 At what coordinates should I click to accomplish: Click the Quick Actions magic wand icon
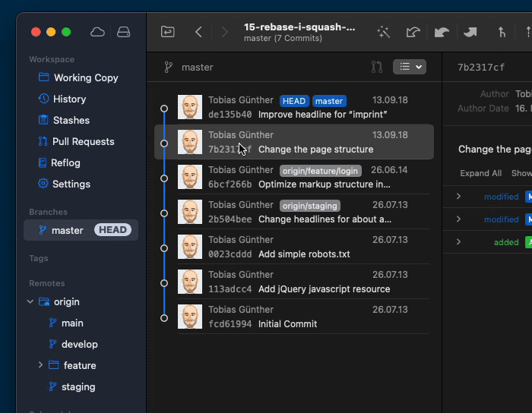pos(384,32)
